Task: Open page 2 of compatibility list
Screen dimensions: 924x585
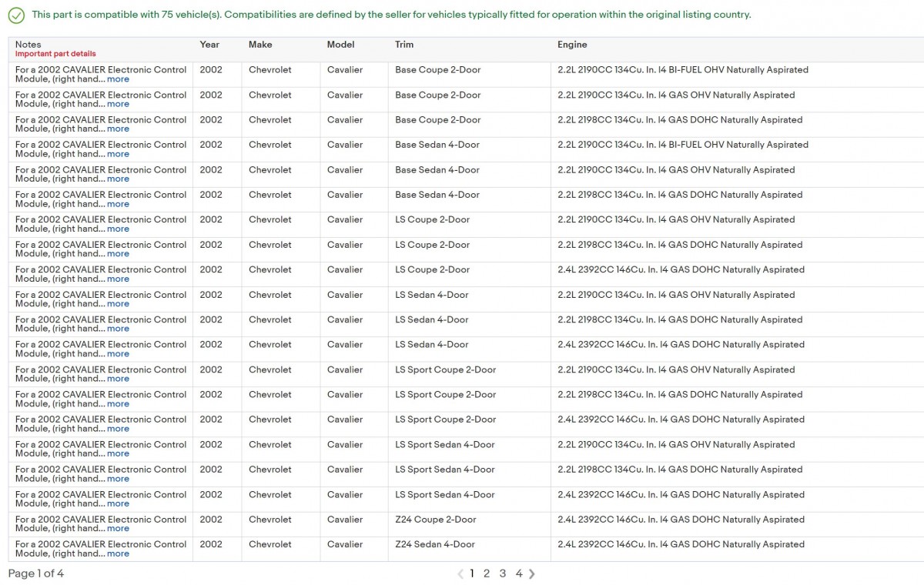Action: click(x=487, y=573)
